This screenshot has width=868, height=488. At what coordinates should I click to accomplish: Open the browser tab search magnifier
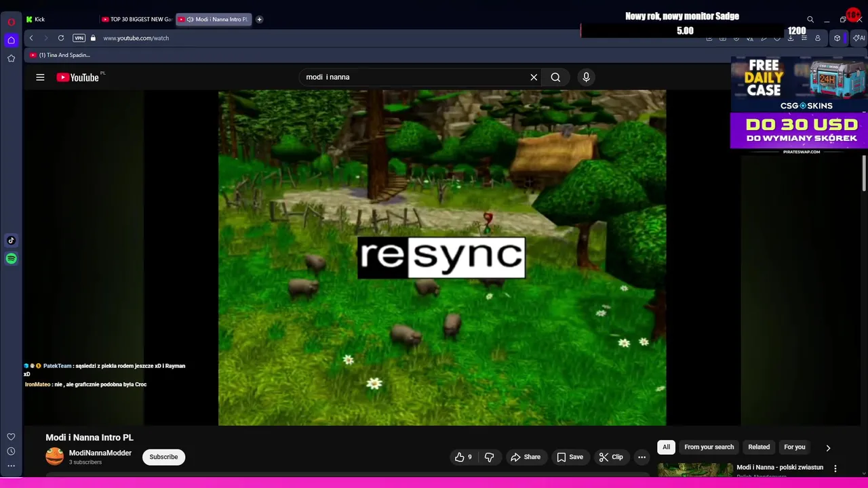coord(810,20)
